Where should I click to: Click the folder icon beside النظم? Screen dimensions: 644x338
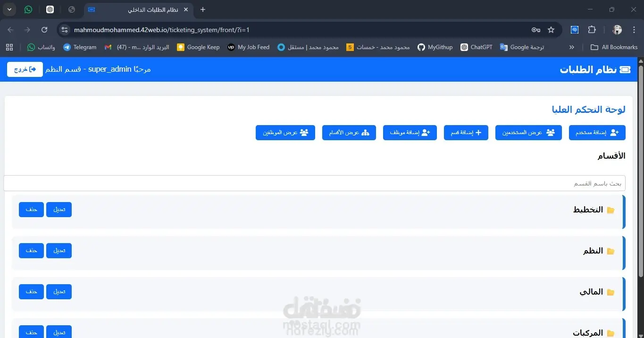[611, 251]
